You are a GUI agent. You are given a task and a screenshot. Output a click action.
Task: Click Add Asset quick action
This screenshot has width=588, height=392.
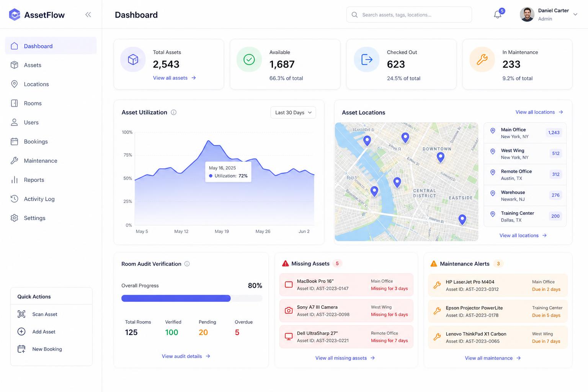pos(44,332)
